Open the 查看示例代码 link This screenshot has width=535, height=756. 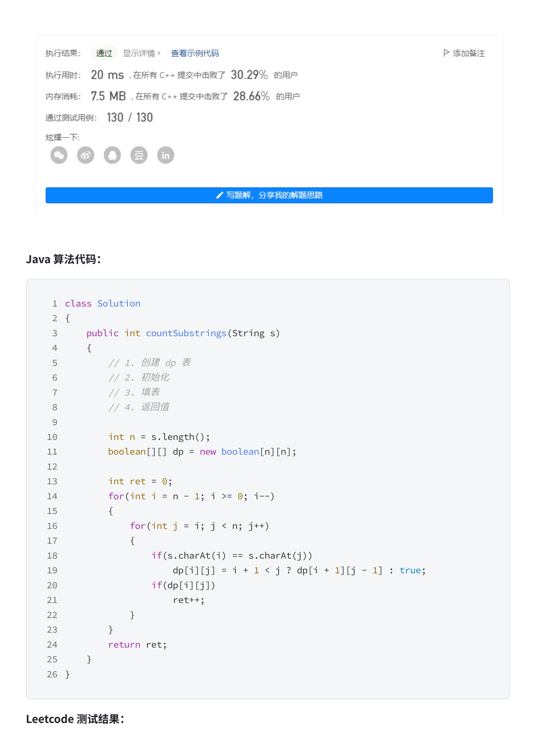(x=195, y=53)
